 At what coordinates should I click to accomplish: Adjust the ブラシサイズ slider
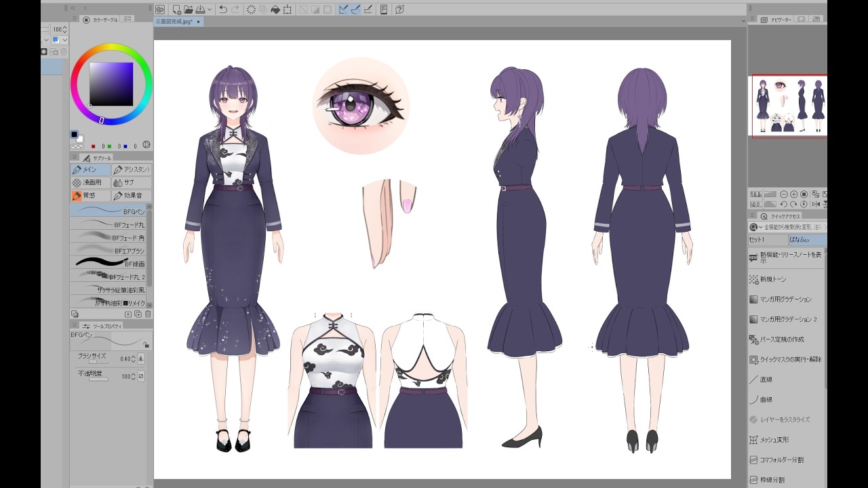pos(98,362)
